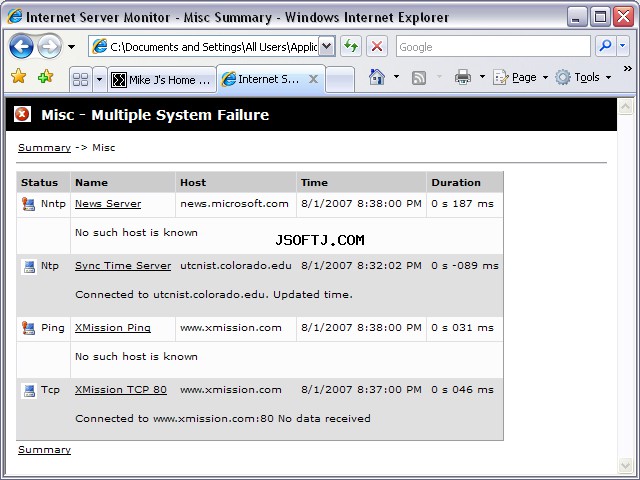This screenshot has height=480, width=640.
Task: Open a new blank tab
Action: pos(340,80)
